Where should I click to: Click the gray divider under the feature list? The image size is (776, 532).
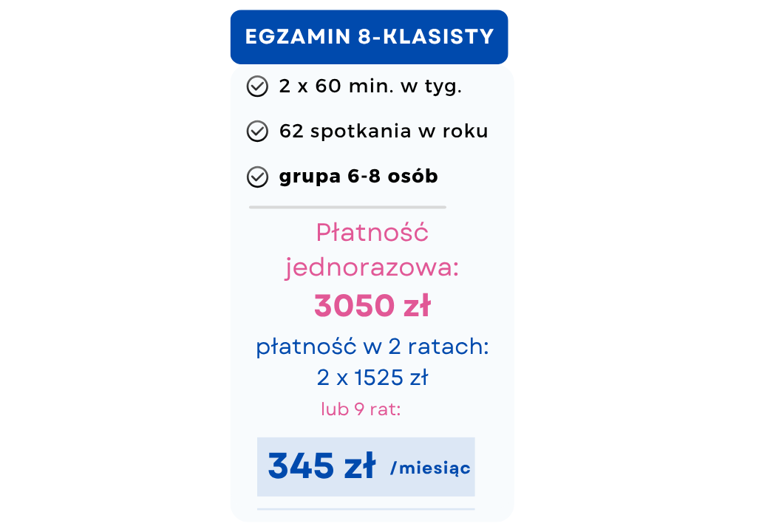347,208
